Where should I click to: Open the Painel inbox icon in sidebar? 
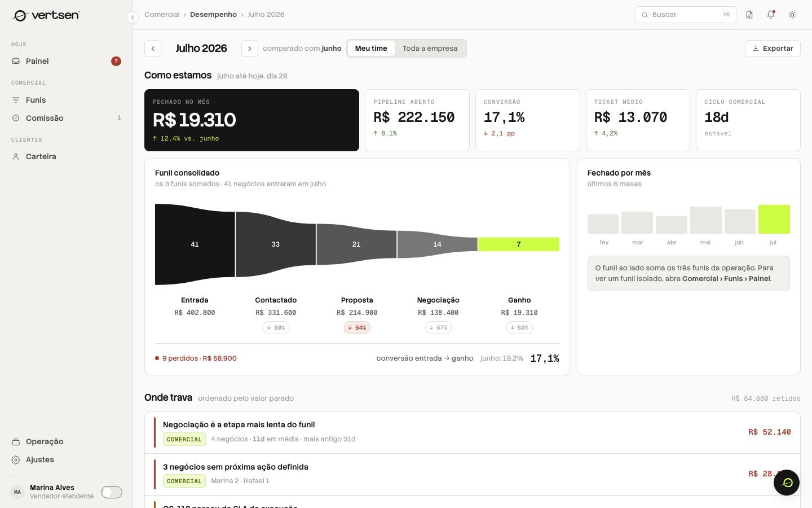pyautogui.click(x=16, y=61)
